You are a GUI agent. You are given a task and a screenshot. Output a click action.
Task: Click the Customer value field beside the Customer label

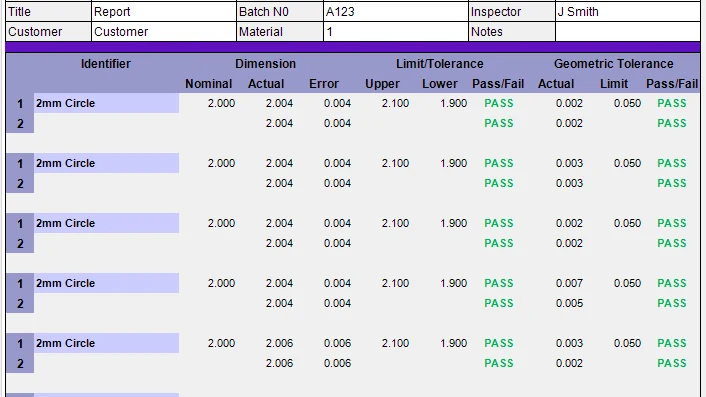(x=164, y=32)
